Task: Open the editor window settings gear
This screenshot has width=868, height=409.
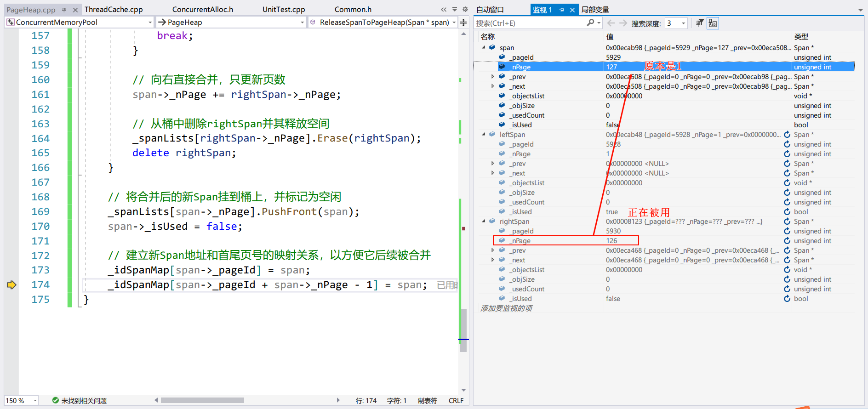Action: coord(465,9)
